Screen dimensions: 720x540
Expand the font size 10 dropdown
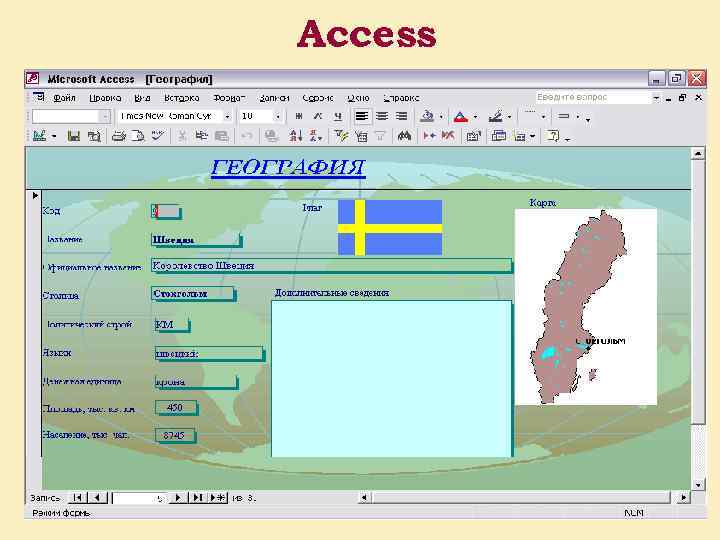click(x=277, y=117)
